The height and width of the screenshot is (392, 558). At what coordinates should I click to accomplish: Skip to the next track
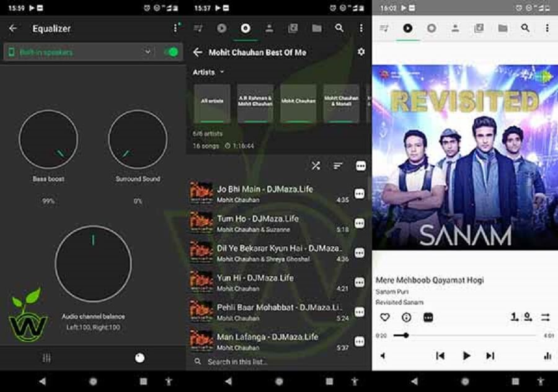point(490,355)
